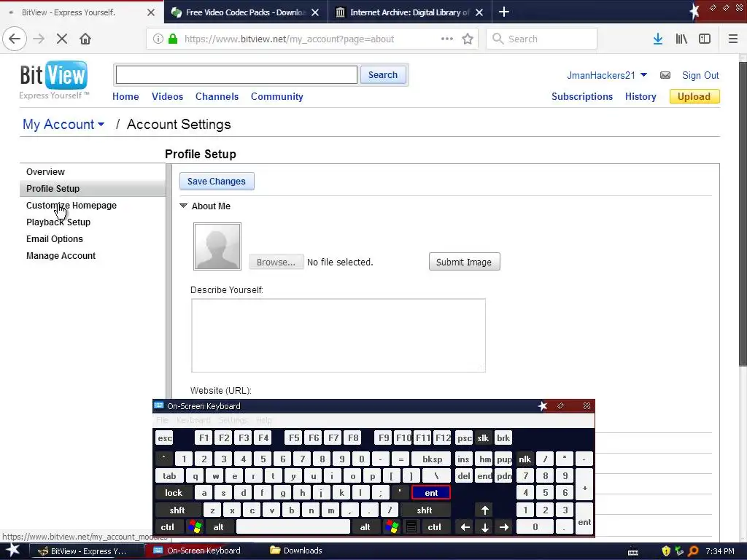Click the bksp key on the on-screen keyboard

click(x=432, y=459)
